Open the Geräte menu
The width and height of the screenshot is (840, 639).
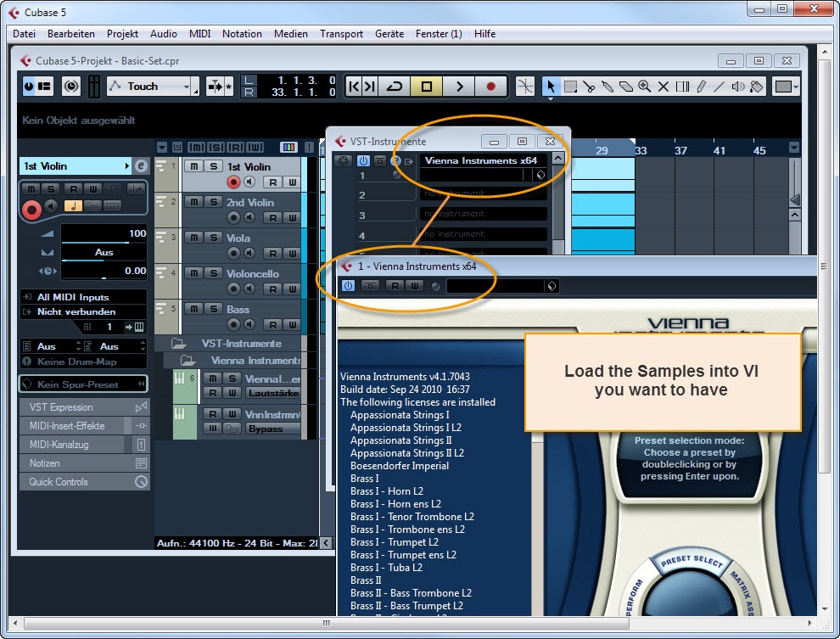click(389, 34)
